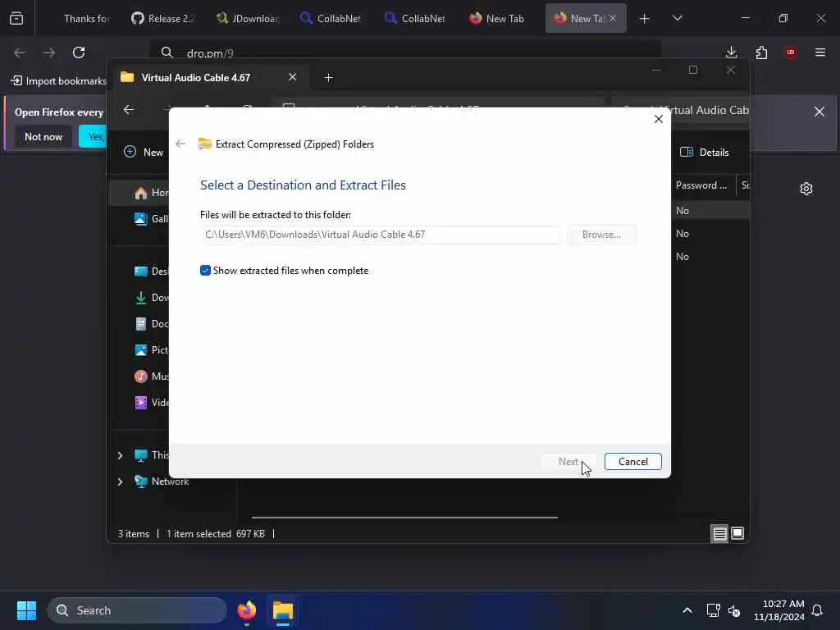Click taskbar Search box
840x630 pixels.
[137, 610]
